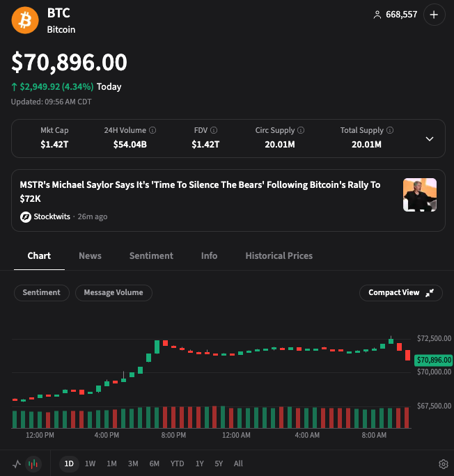The height and width of the screenshot is (476, 454).
Task: Click the 12:00 AM time axis label
Action: coord(236,436)
